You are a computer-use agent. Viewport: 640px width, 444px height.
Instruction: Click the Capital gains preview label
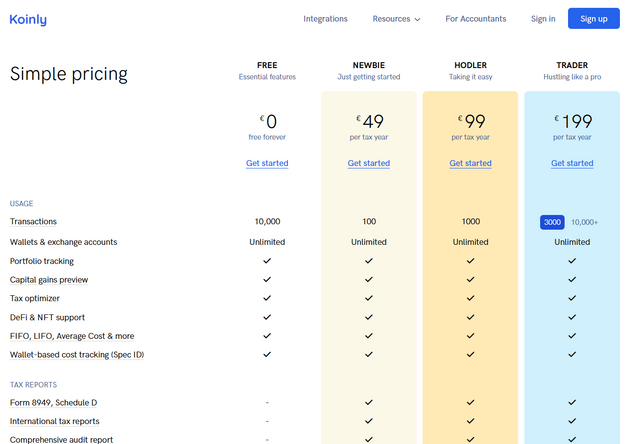[x=49, y=280]
